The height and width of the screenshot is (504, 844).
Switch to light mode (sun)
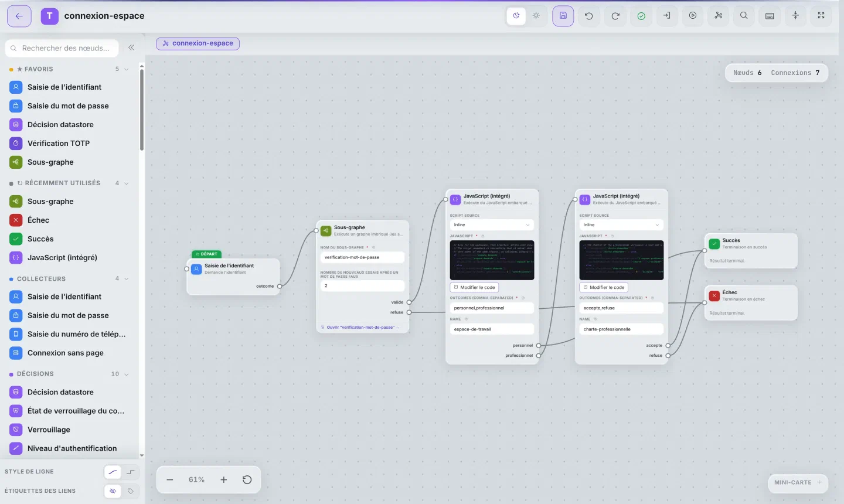click(536, 16)
